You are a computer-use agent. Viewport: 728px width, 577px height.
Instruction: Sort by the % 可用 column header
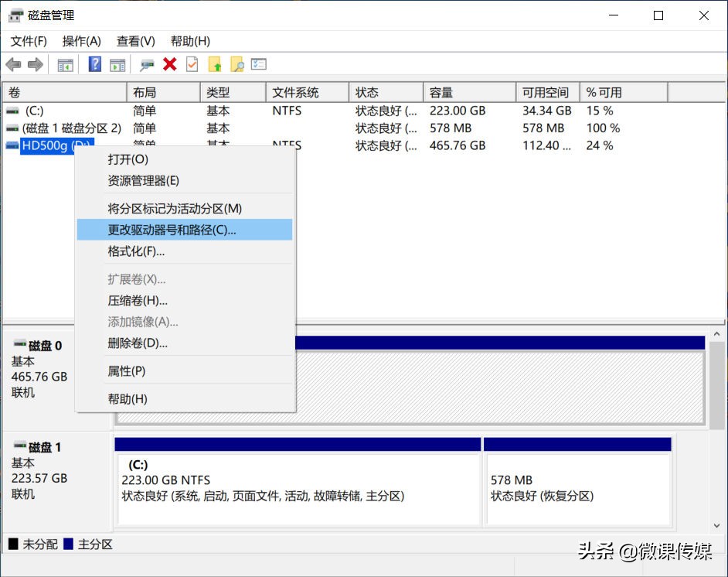[x=624, y=93]
